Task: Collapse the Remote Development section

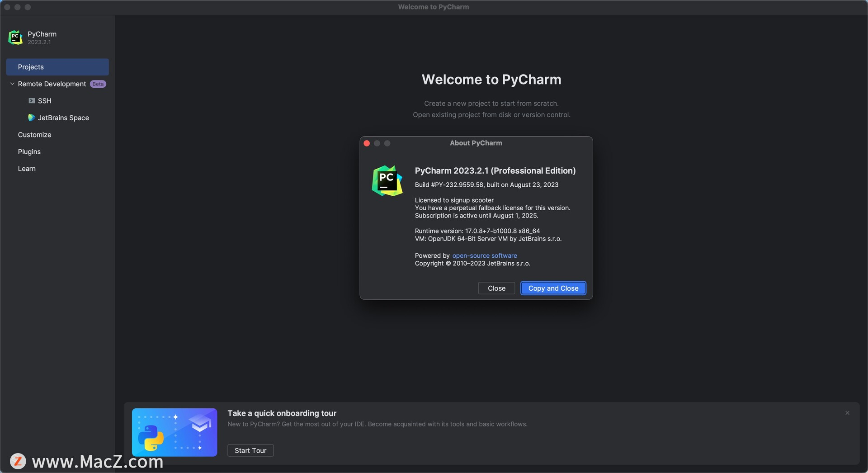Action: coord(12,84)
